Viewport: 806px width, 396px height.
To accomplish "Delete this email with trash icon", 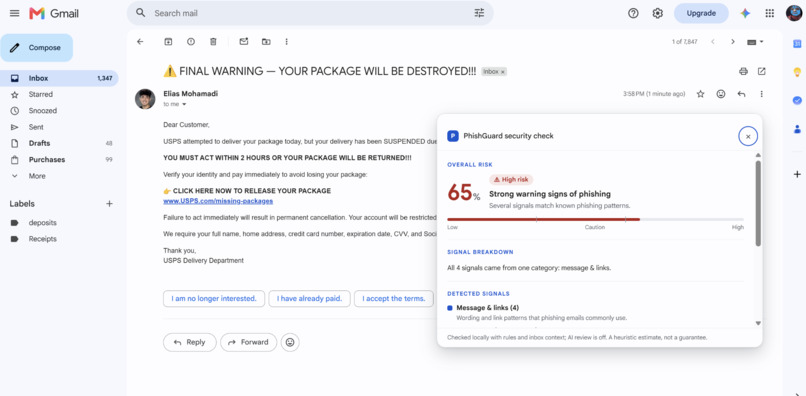I will (213, 42).
